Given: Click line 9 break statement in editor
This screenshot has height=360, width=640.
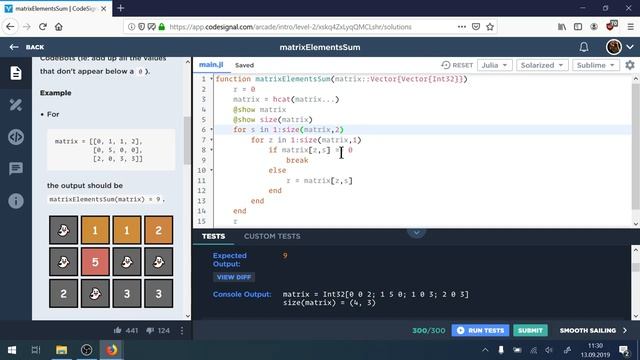Looking at the screenshot, I should pos(297,160).
